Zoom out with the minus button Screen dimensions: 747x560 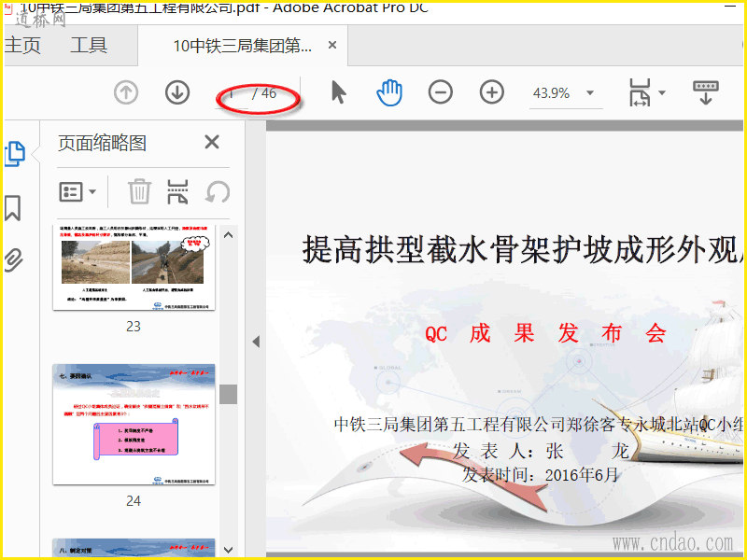pos(440,92)
